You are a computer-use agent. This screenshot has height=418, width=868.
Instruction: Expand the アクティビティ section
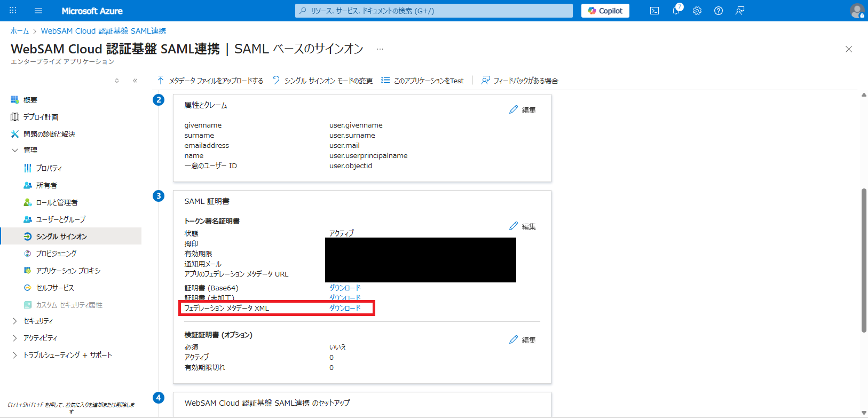15,338
